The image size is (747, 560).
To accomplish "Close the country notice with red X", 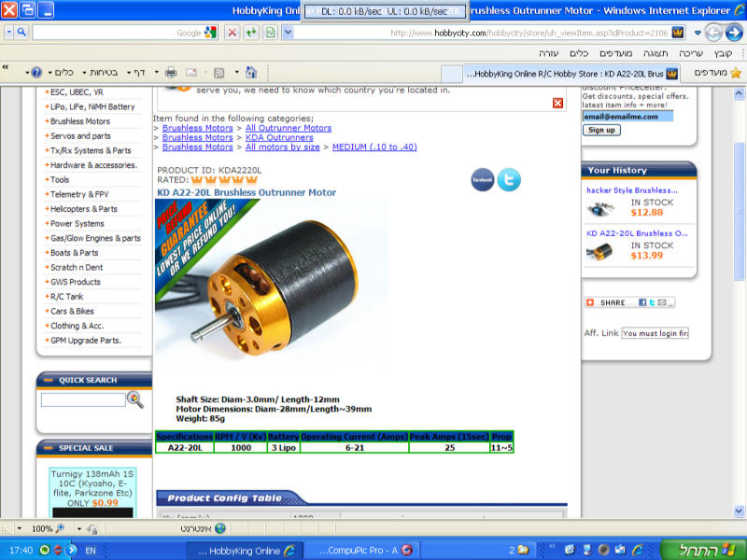I will (x=557, y=103).
